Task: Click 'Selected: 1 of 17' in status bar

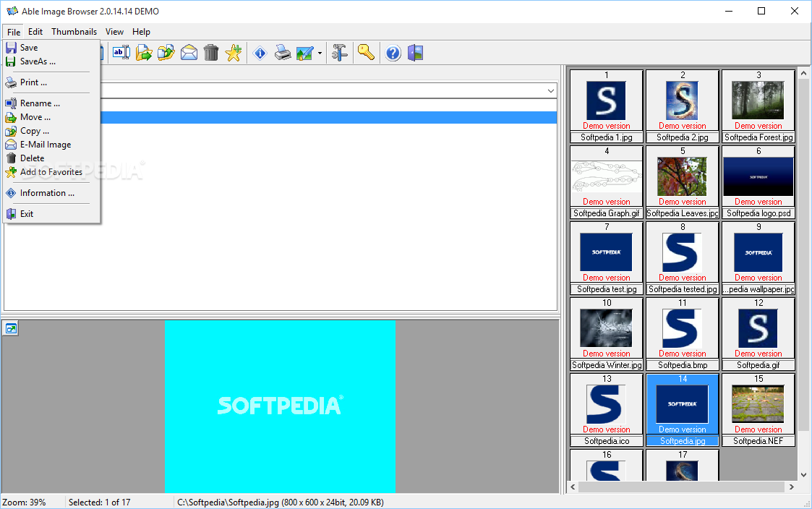Action: tap(100, 502)
